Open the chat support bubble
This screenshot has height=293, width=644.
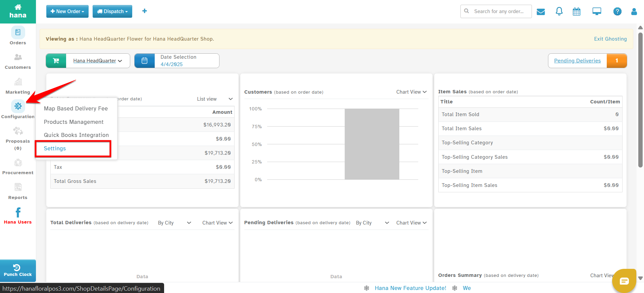624,281
